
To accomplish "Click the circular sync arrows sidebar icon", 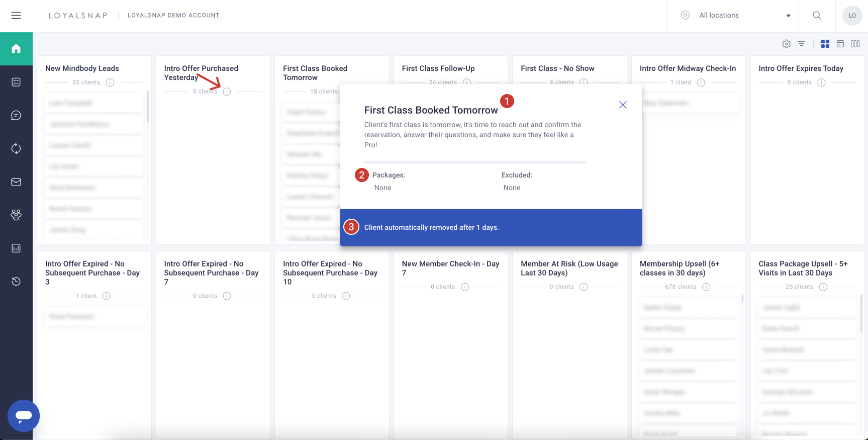I will pos(16,148).
